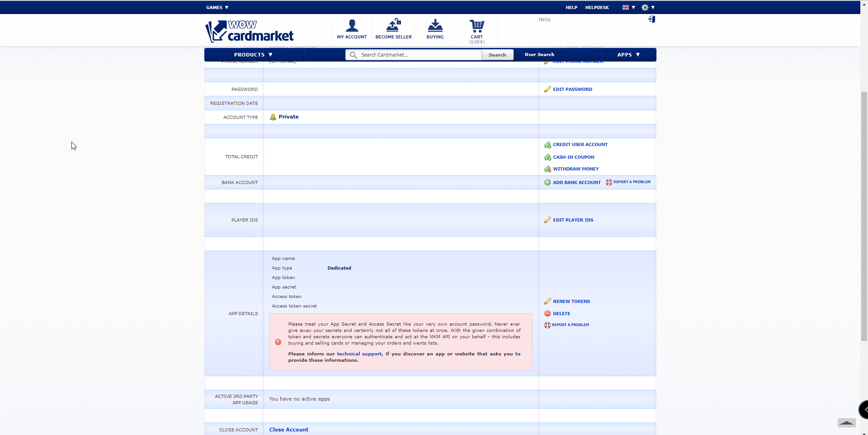Screen dimensions: 868x435
Task: Click the Credit User Account money icon
Action: (x=547, y=145)
